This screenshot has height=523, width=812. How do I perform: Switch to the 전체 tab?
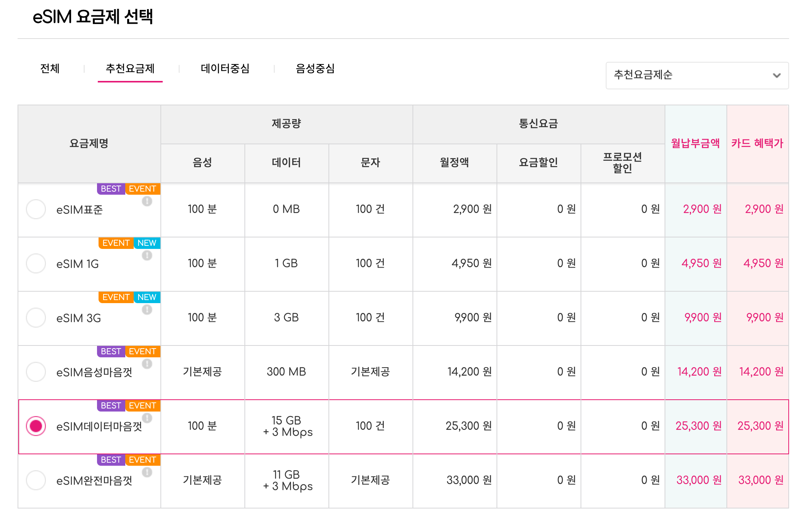[50, 69]
